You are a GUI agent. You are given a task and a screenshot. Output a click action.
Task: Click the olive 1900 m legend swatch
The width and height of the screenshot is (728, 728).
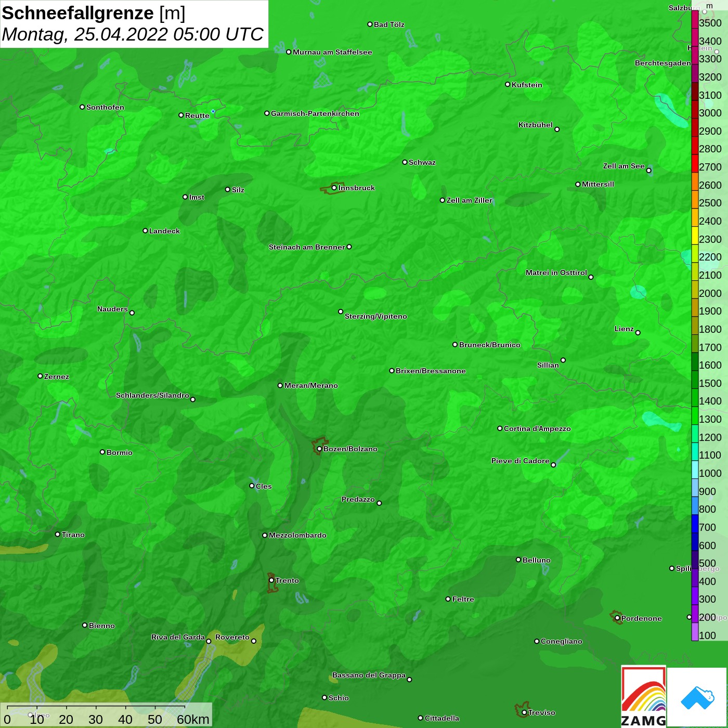pos(695,307)
